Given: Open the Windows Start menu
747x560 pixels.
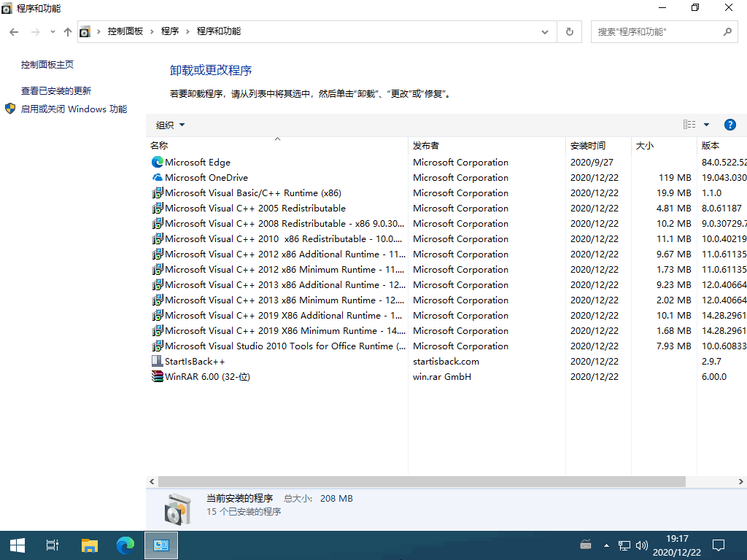Looking at the screenshot, I should click(x=18, y=545).
